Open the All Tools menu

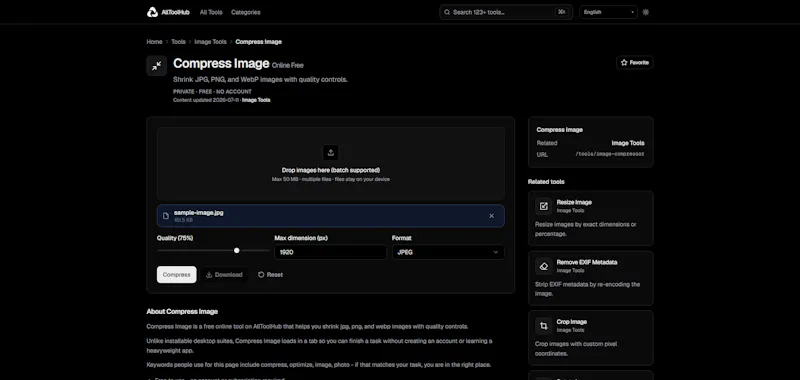click(211, 12)
